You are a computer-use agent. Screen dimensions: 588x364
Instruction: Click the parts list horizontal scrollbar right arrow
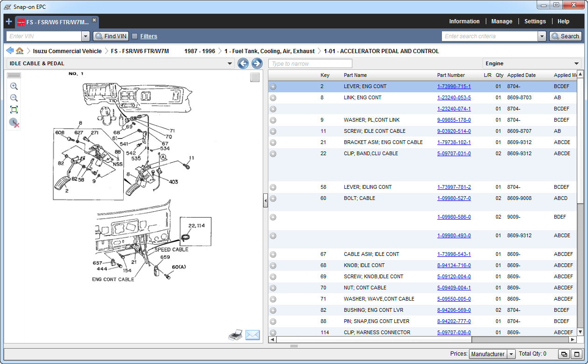pos(573,340)
